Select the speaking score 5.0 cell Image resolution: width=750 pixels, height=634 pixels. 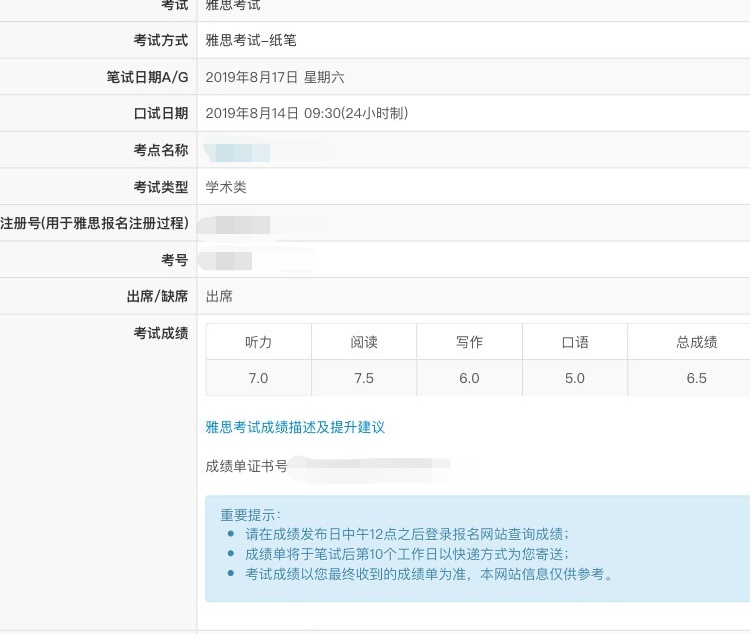pyautogui.click(x=575, y=378)
